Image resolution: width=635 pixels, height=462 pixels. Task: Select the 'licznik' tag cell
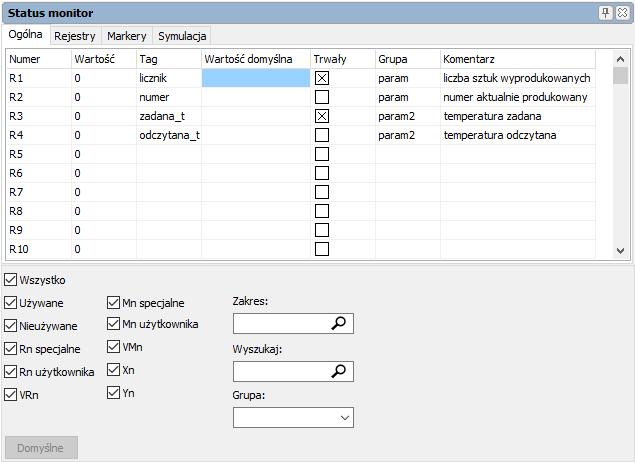click(x=169, y=78)
